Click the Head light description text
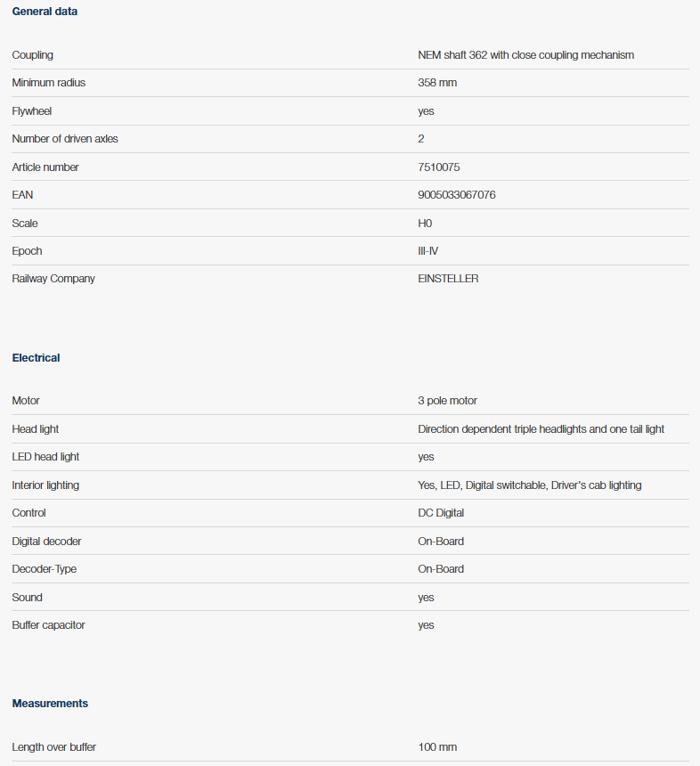Viewport: 700px width, 766px height. [541, 429]
